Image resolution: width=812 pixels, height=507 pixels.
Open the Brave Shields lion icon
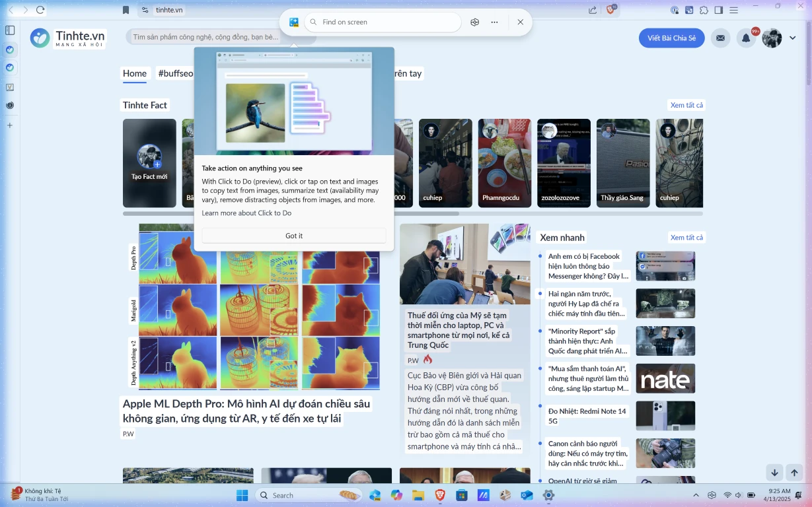(610, 9)
